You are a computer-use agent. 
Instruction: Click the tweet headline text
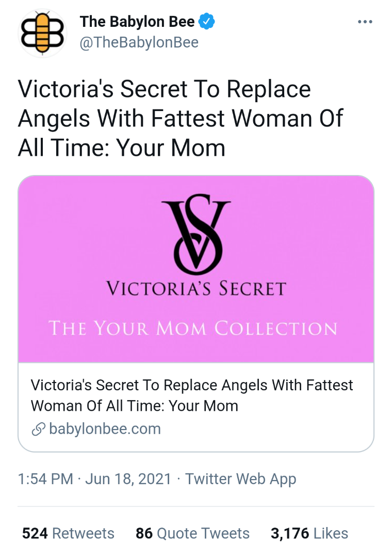click(x=181, y=118)
